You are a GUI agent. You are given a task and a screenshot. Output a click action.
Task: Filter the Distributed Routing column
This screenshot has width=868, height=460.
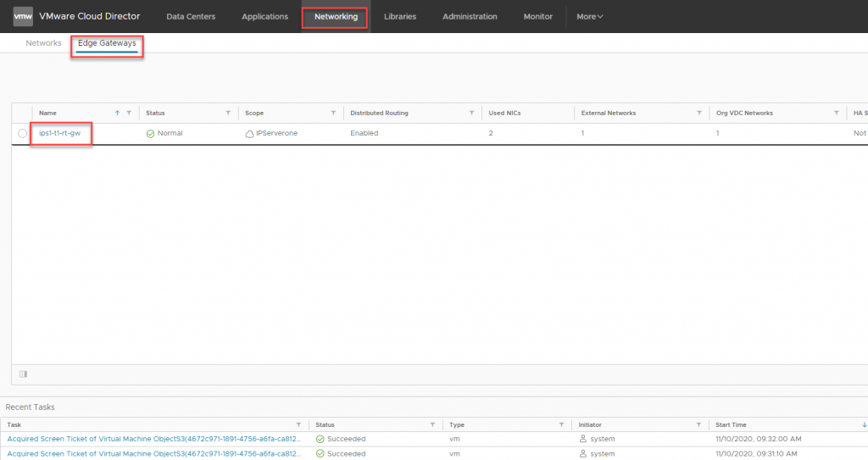click(x=472, y=113)
